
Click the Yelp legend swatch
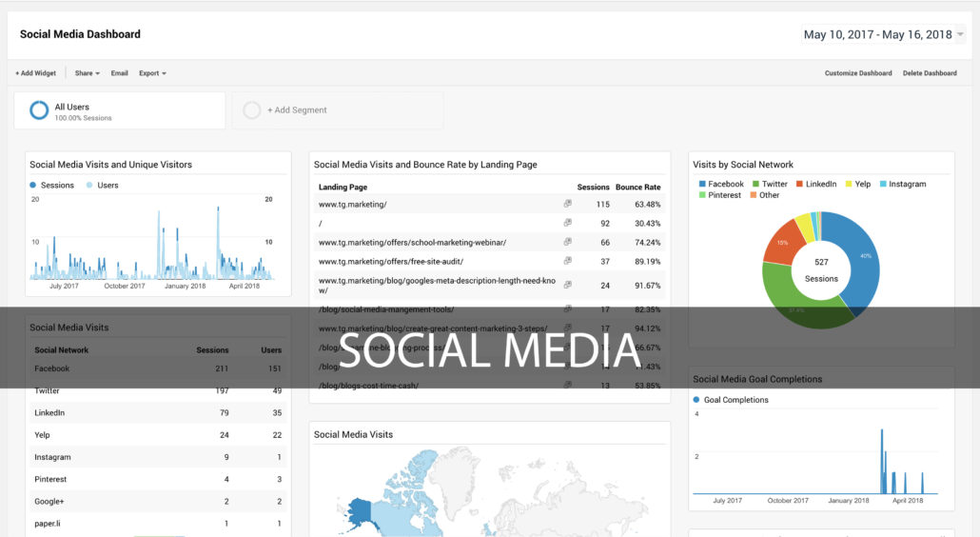[849, 184]
